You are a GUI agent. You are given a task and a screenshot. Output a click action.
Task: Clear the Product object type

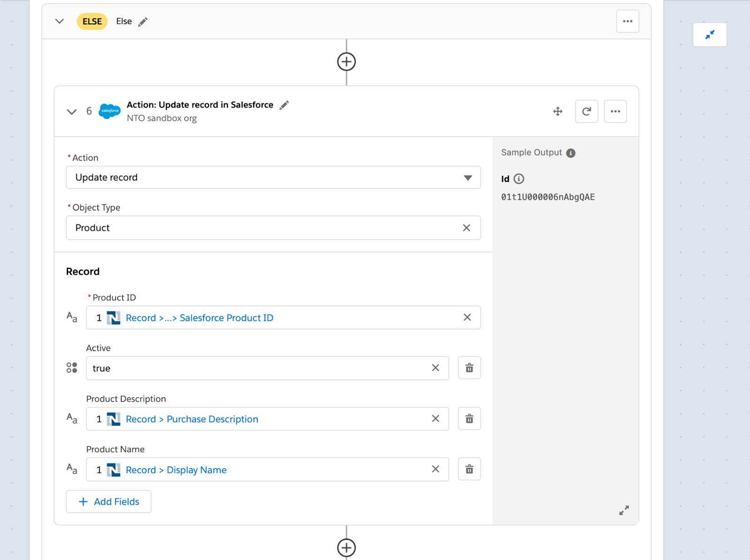click(466, 228)
